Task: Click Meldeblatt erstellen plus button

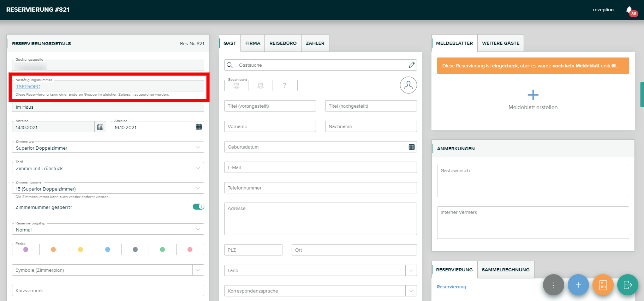Action: tap(533, 95)
